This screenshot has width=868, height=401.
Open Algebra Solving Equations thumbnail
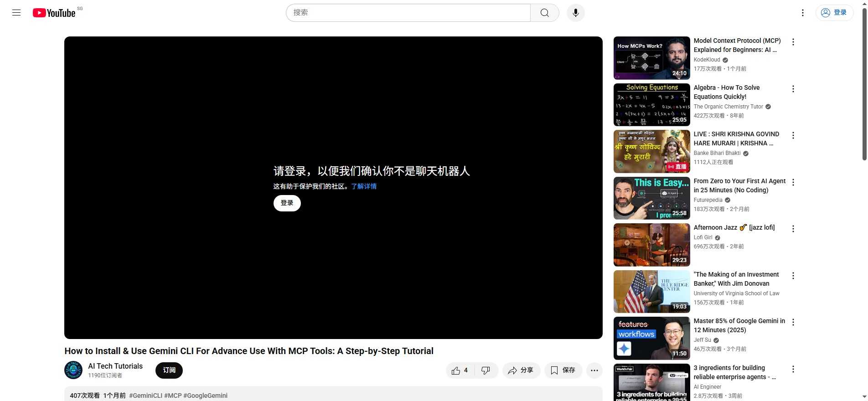(652, 105)
